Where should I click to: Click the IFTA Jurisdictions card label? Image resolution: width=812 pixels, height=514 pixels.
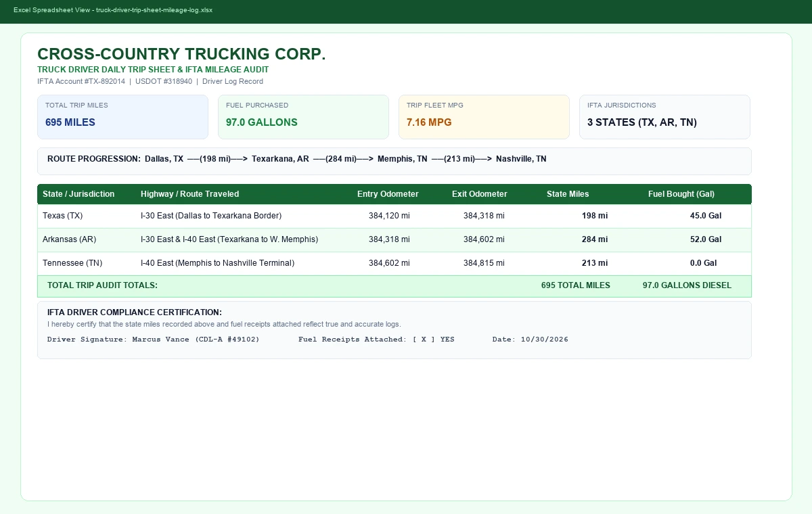point(621,106)
